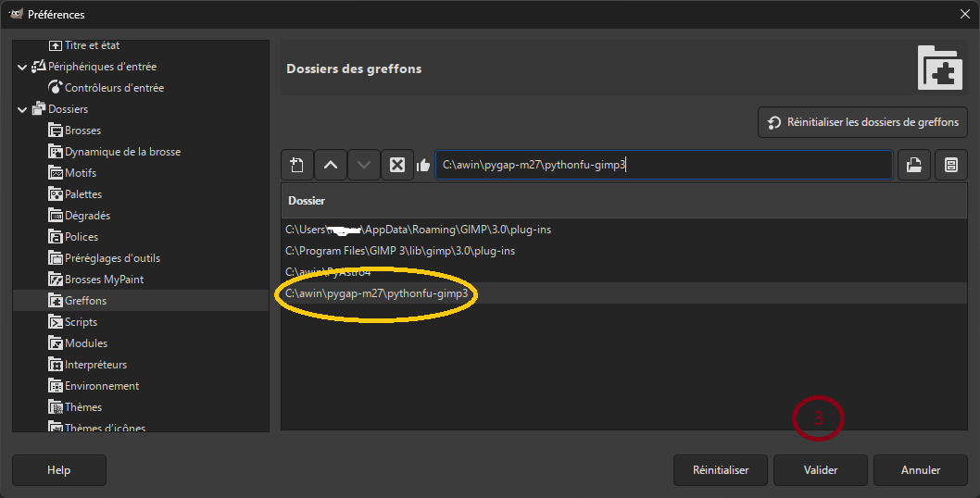Click the Thèmes folder icon
Screen dimensions: 980x498
point(56,406)
